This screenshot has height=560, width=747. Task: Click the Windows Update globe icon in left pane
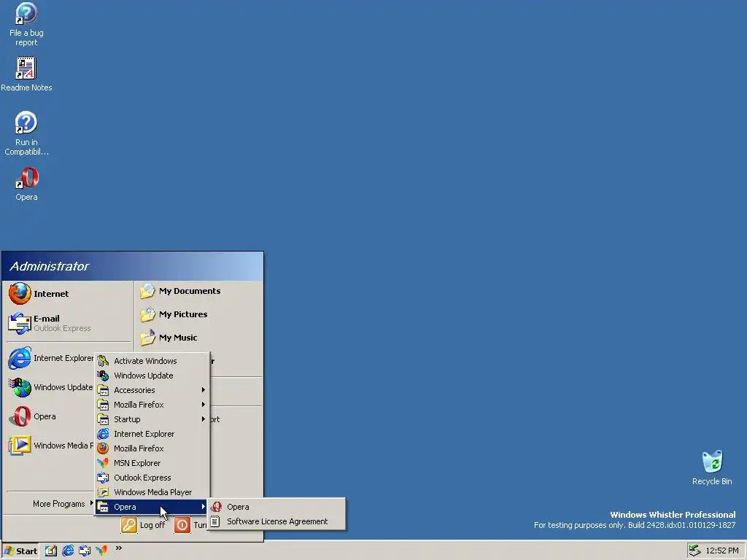(x=20, y=387)
